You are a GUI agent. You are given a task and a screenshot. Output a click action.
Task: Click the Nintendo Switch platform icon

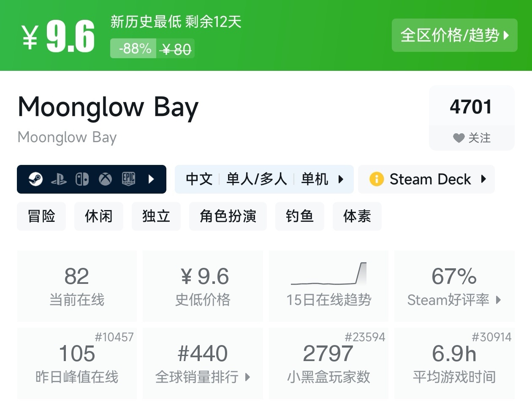[82, 179]
